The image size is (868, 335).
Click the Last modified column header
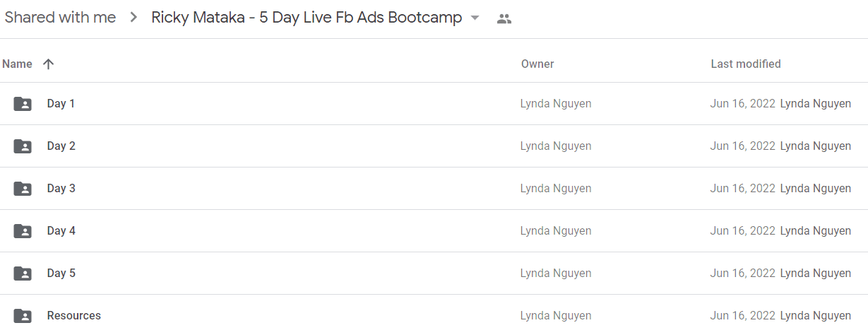click(x=746, y=64)
